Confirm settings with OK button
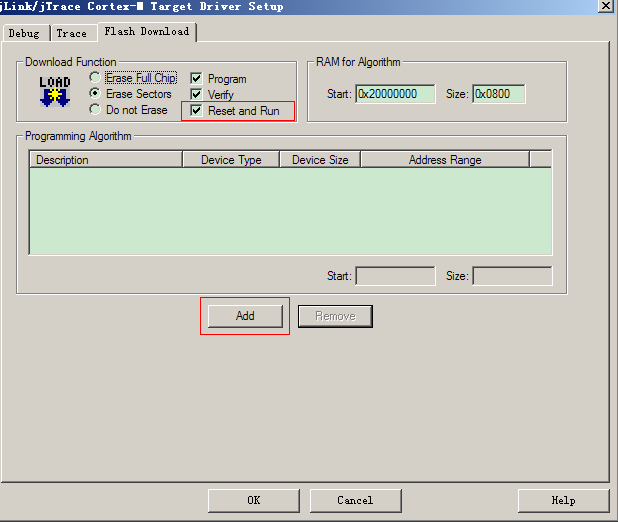 [x=254, y=501]
